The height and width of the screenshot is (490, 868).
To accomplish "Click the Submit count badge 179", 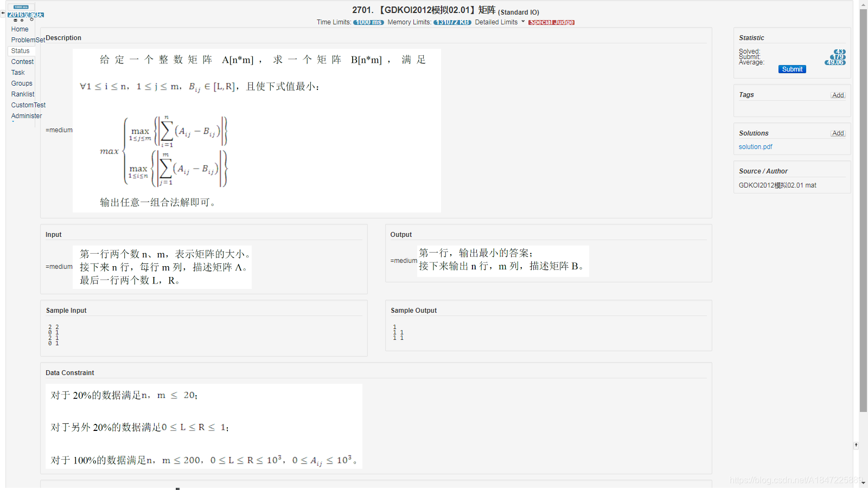I will point(838,57).
